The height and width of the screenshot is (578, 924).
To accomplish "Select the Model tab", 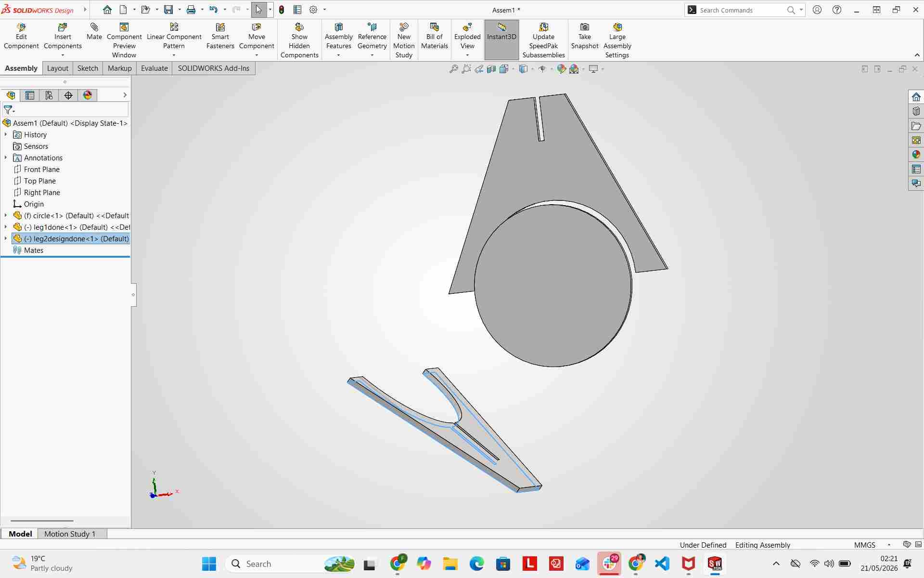I will click(20, 534).
